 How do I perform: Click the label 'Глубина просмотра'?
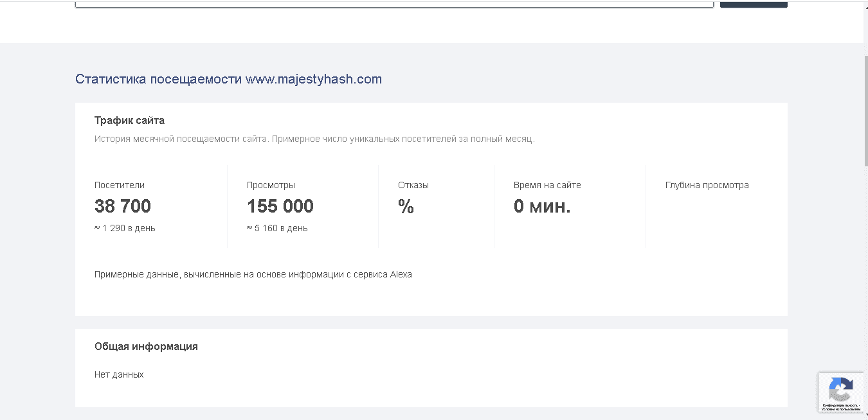pos(707,185)
